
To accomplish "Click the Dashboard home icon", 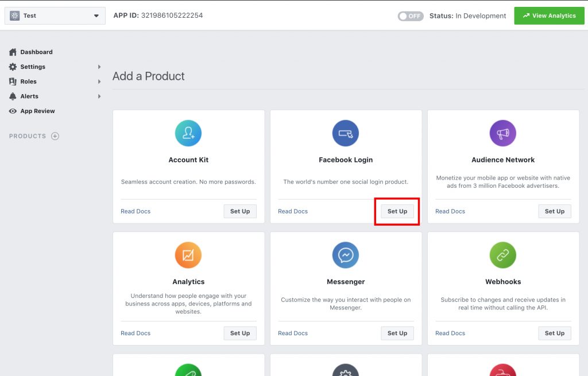I will click(x=13, y=52).
